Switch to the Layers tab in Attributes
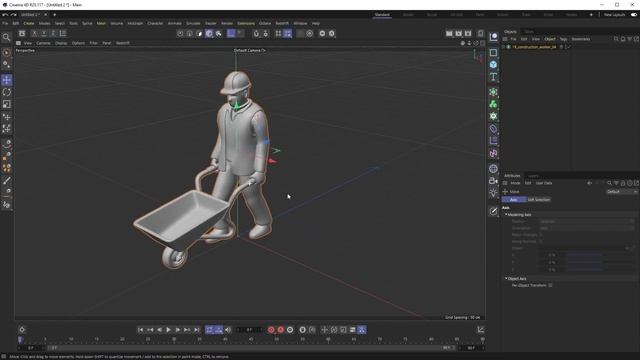 pyautogui.click(x=533, y=176)
